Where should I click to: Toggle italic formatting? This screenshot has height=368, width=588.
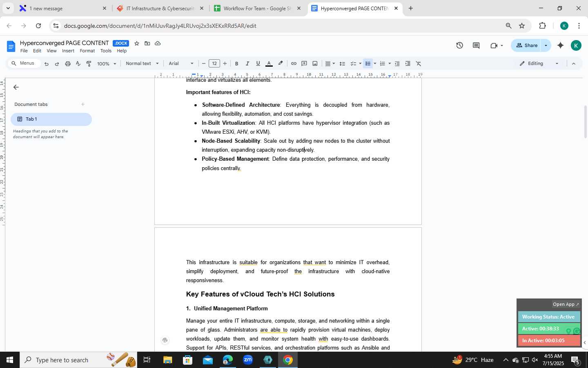coord(247,64)
